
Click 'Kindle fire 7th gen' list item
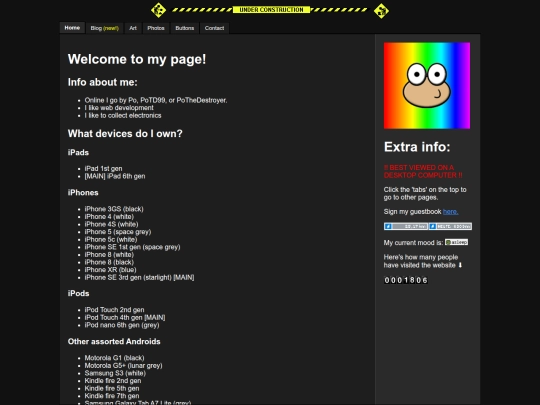pyautogui.click(x=112, y=396)
